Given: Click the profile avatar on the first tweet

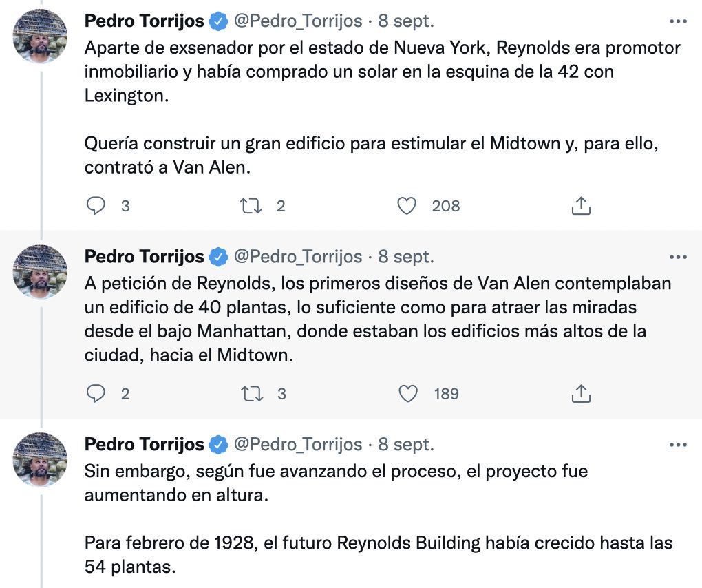Looking at the screenshot, I should [41, 35].
